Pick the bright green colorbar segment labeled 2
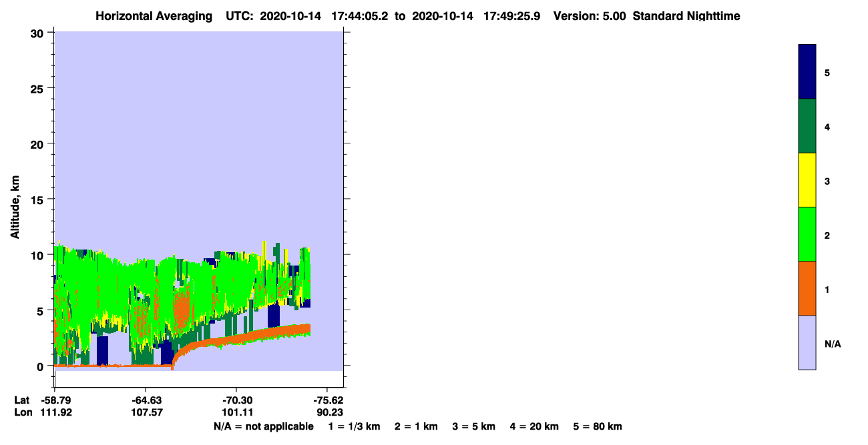868x445 pixels. click(807, 234)
